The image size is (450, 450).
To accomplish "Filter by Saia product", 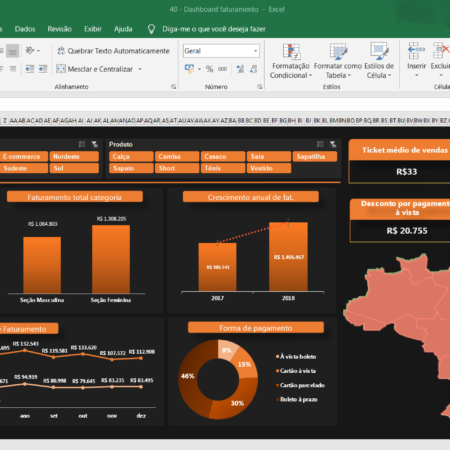I will [x=269, y=156].
